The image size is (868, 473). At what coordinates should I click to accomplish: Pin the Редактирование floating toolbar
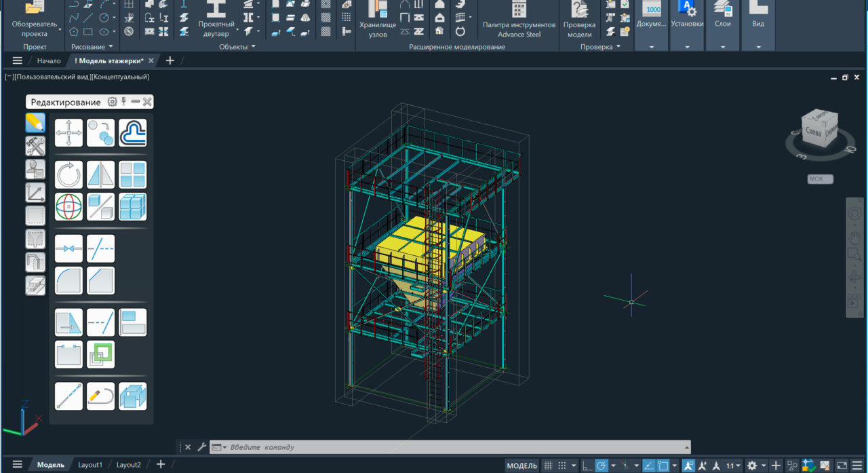point(124,102)
